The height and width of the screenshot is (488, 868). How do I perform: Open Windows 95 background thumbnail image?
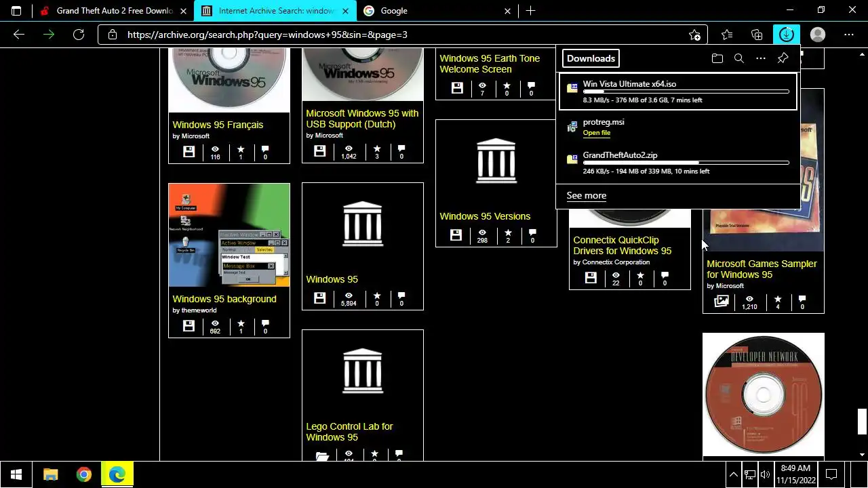(229, 235)
